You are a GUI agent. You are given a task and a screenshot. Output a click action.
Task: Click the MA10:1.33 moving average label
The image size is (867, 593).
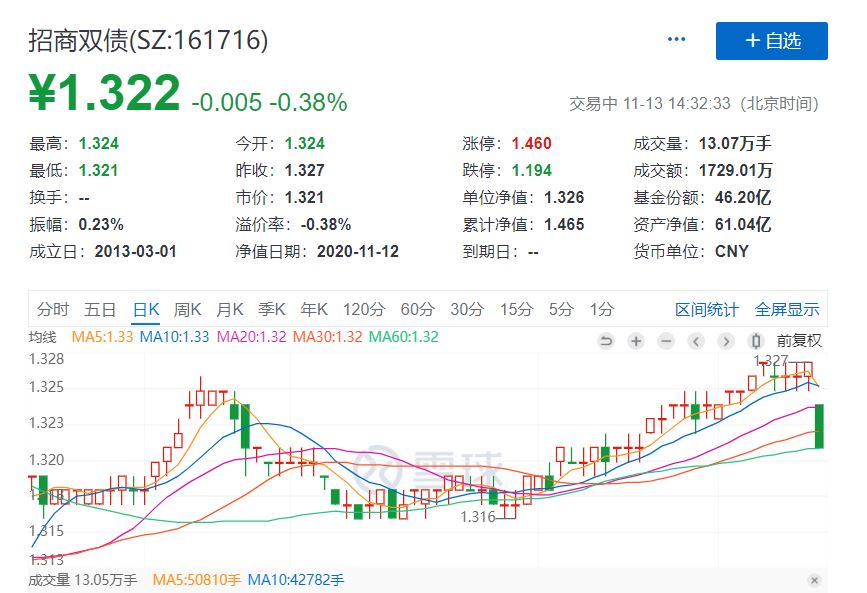[174, 337]
